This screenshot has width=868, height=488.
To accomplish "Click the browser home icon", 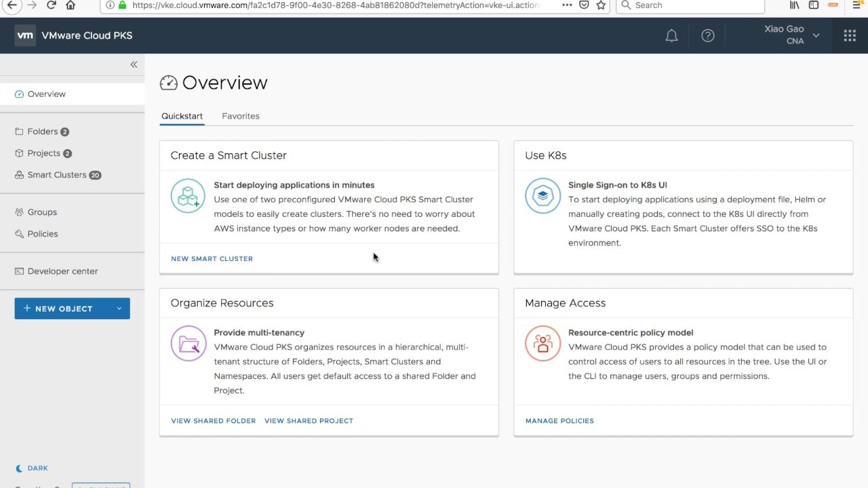I will tap(71, 5).
